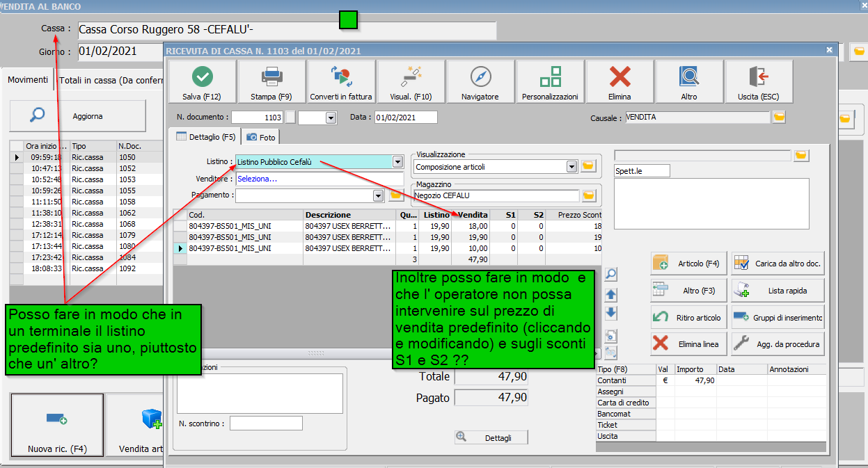This screenshot has width=868, height=468.
Task: Print receipt using Stampa (F9)
Action: coord(271,81)
